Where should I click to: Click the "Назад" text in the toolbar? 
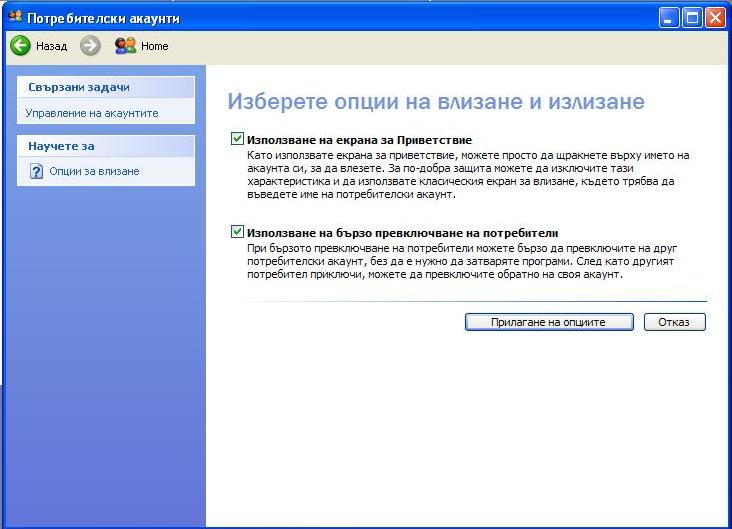tap(51, 46)
